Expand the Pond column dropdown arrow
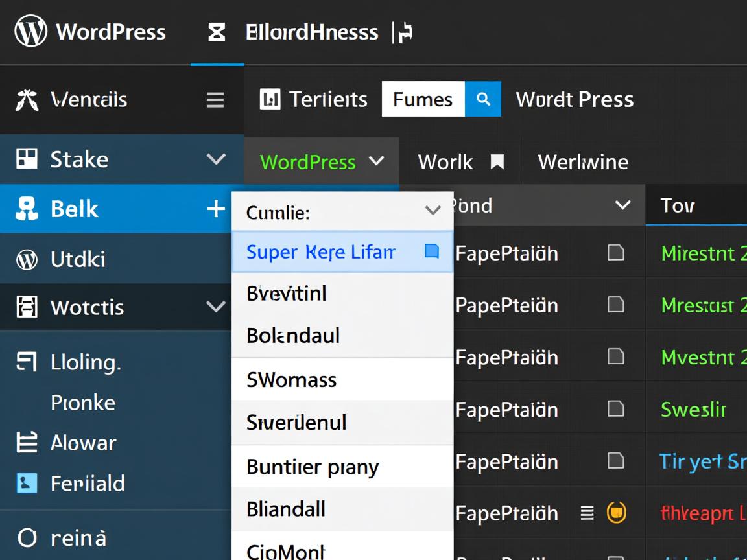This screenshot has width=747, height=560. point(622,205)
